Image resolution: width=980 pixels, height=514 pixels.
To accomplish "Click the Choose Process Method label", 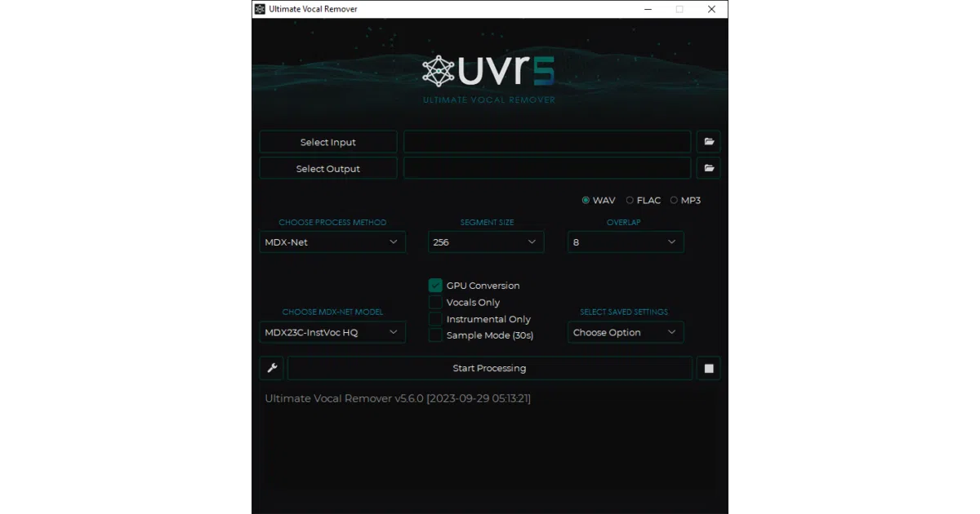I will point(332,222).
